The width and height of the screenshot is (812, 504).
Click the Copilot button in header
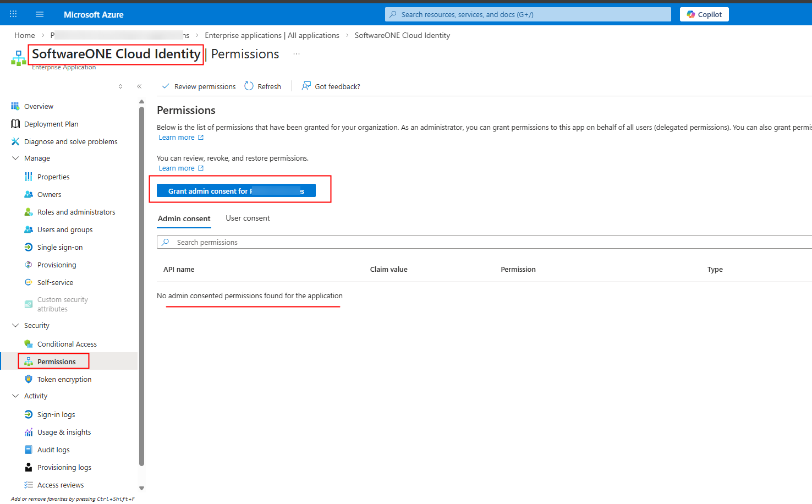(704, 14)
